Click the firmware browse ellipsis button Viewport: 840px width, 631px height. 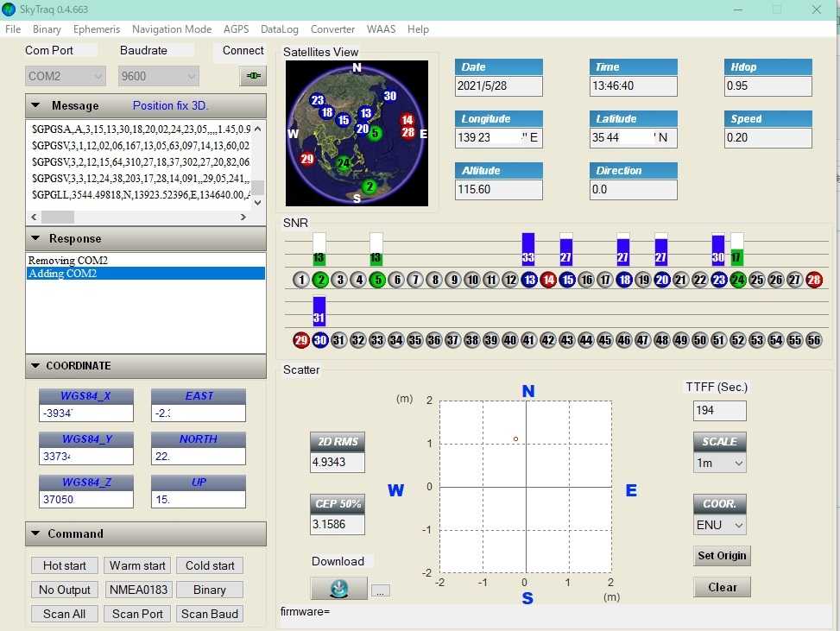(x=381, y=590)
